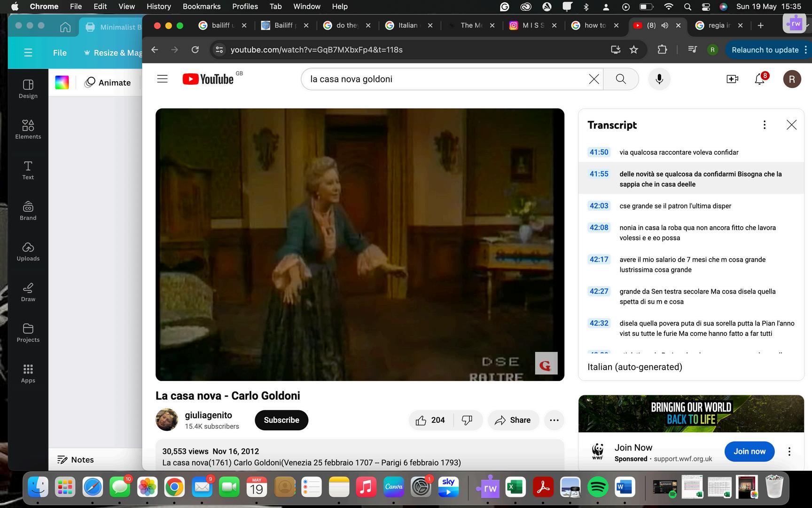Click the YouTube search magnifier button
The height and width of the screenshot is (508, 812).
click(x=621, y=79)
